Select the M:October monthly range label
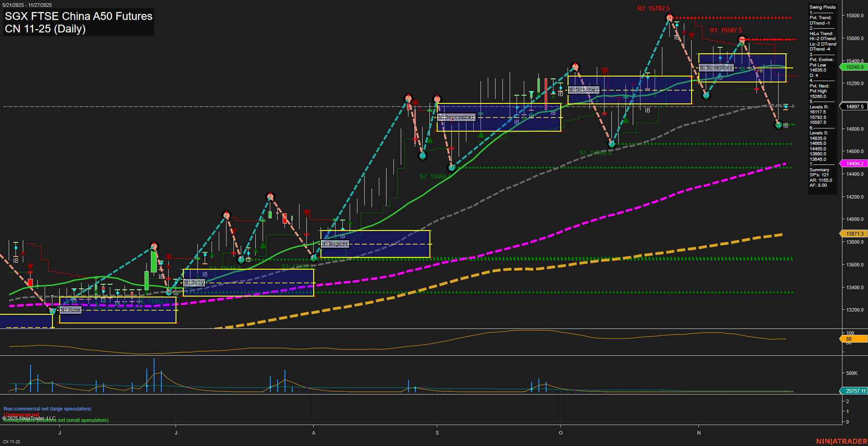Screen dimensions: 868x446 click(584, 90)
